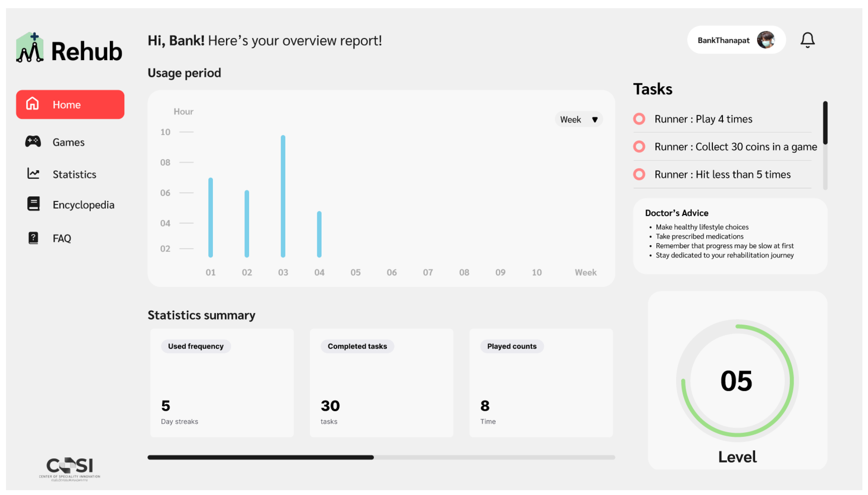This screenshot has width=868, height=495.
Task: Click the Home house icon
Action: 32,104
